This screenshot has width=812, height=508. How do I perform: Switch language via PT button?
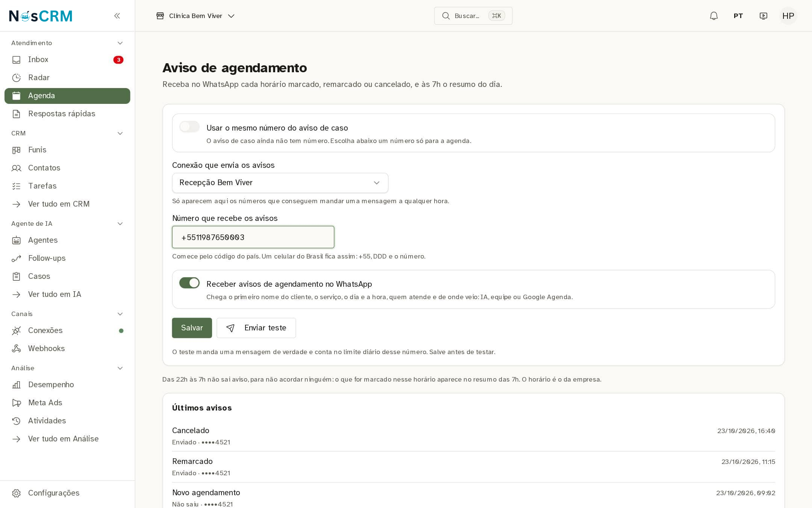tap(738, 16)
